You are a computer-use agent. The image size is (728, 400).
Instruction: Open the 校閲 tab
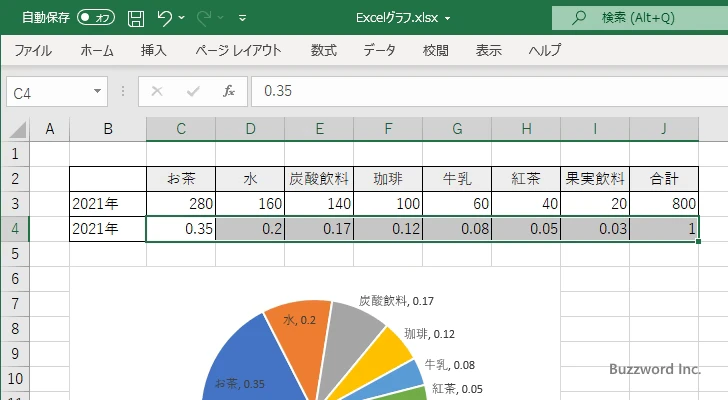(436, 50)
